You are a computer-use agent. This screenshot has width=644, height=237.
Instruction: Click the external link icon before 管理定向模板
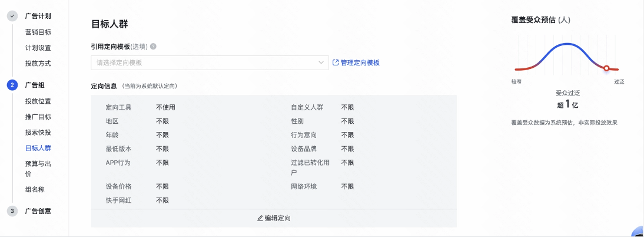336,62
